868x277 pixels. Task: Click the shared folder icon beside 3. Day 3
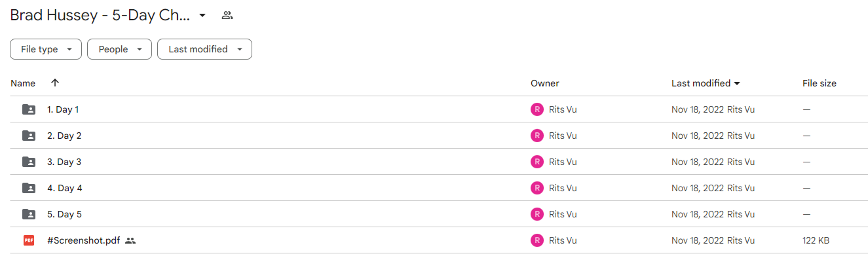tap(29, 162)
